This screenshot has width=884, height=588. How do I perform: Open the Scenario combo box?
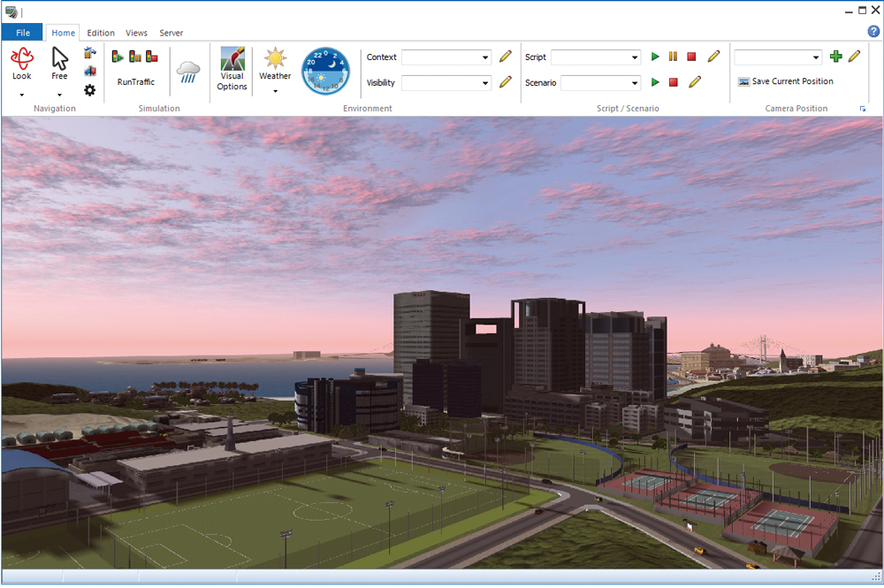pyautogui.click(x=601, y=83)
